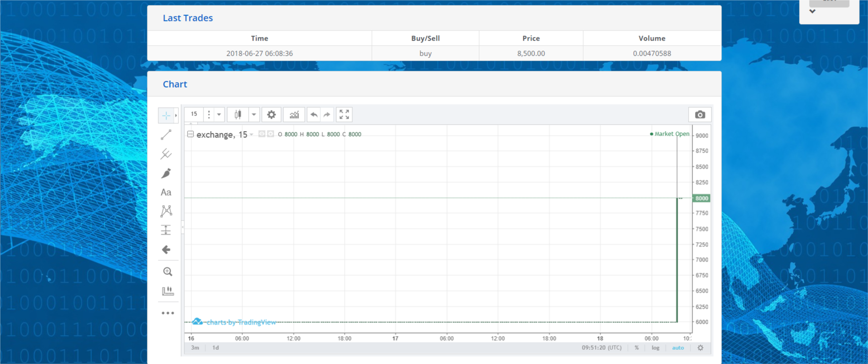
Task: Collapse the drawing toolbar side handle
Action: 183,227
